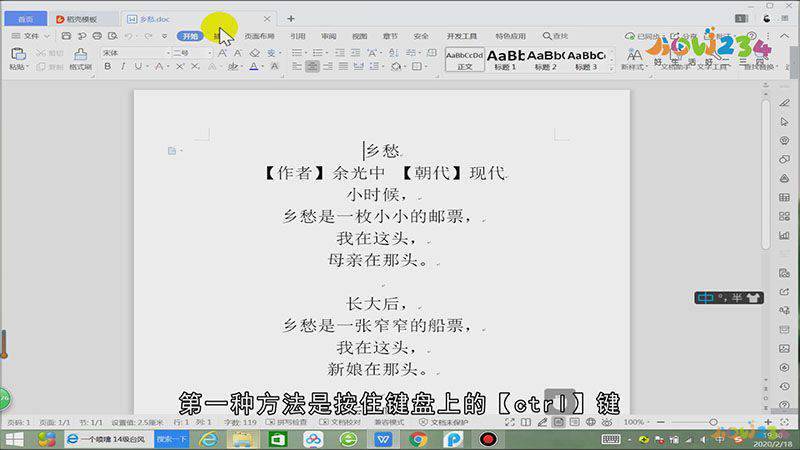
Task: Open the font size dropdown (二号)
Action: 209,53
